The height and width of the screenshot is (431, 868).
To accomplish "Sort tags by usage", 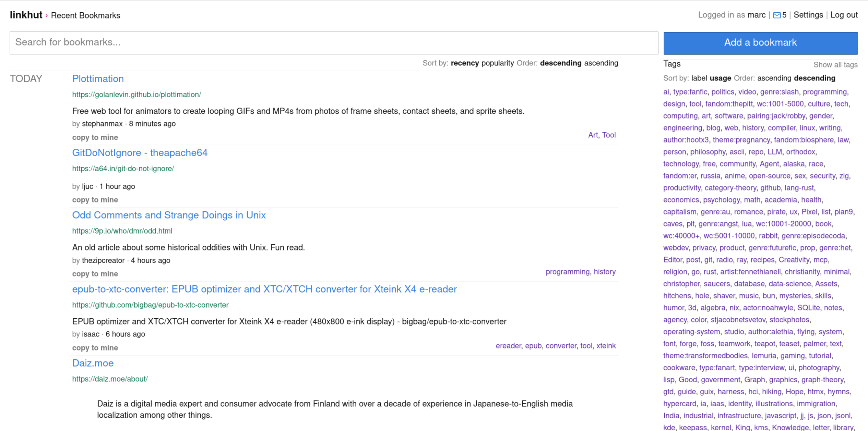I will tap(720, 78).
